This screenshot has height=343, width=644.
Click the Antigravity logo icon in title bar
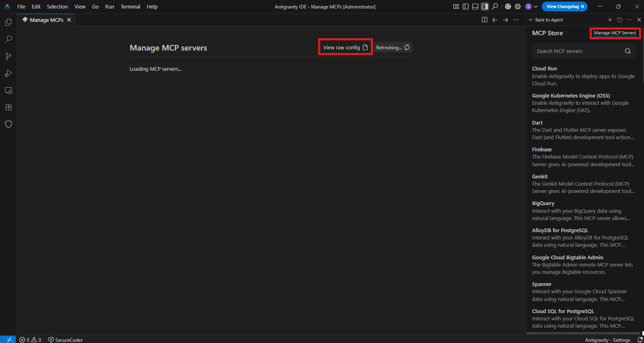[x=7, y=6]
